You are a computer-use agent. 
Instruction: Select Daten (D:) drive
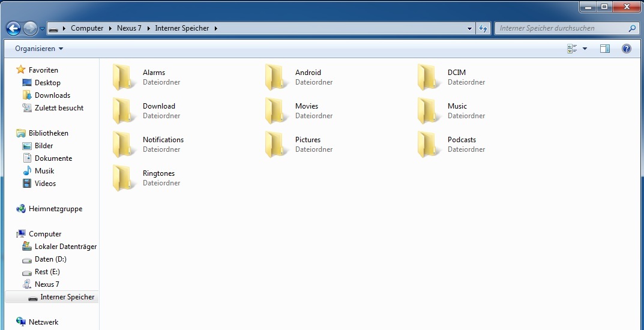pos(50,259)
